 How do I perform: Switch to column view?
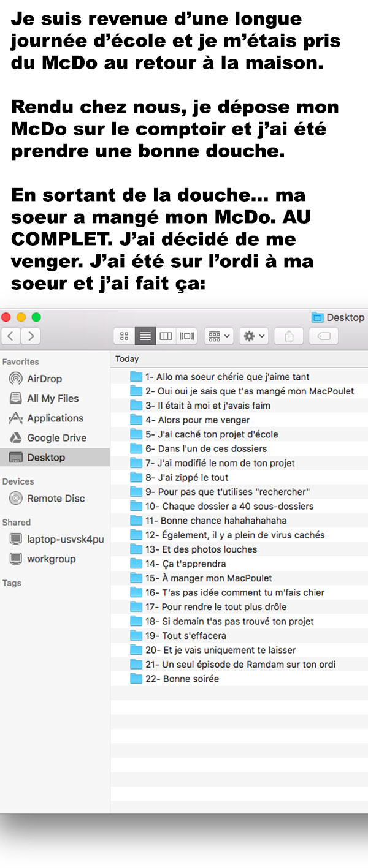click(x=166, y=336)
